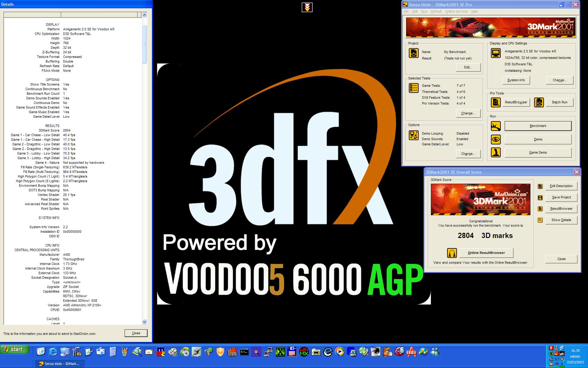Open the Project settings icon
This screenshot has height=368, width=588.
click(414, 53)
